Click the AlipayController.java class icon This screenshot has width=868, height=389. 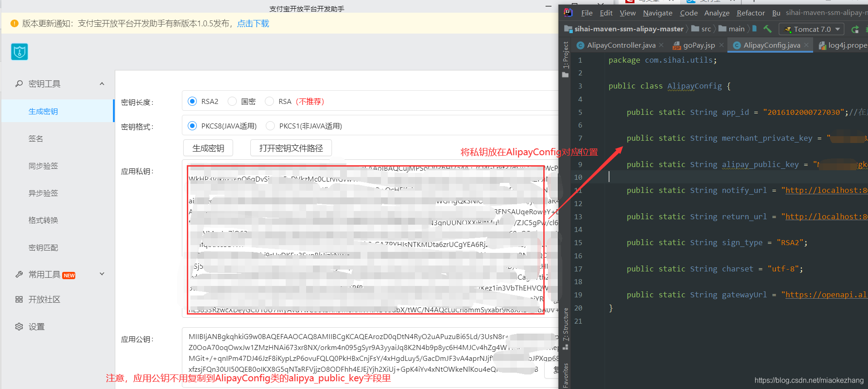[580, 45]
